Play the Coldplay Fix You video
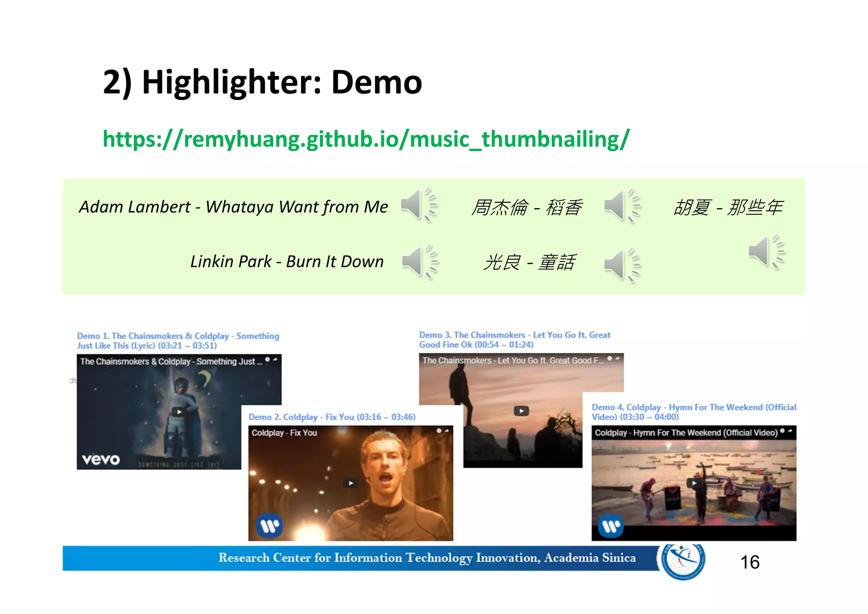Viewport: 868px width, 614px height. [x=351, y=483]
